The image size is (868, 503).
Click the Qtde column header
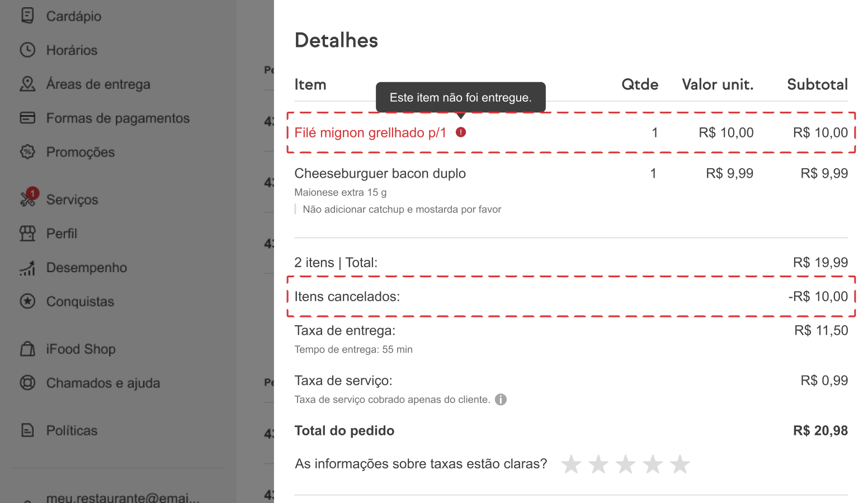click(x=640, y=84)
